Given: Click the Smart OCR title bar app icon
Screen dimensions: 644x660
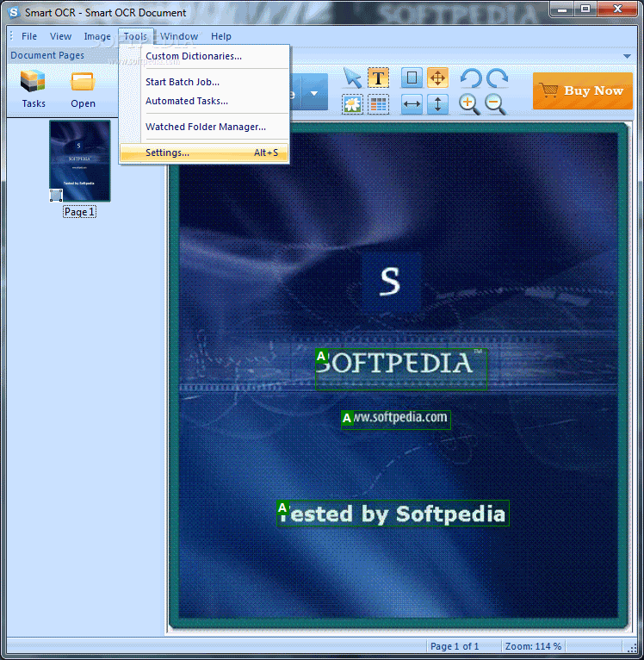Looking at the screenshot, I should (14, 13).
